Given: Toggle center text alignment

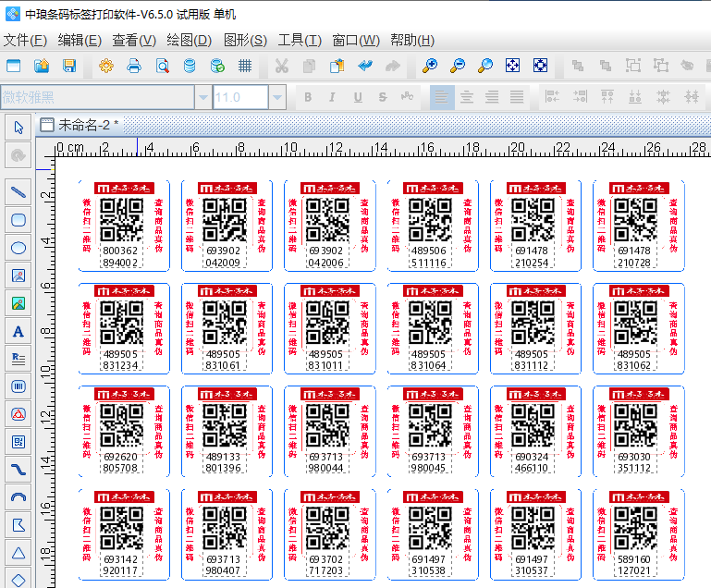Looking at the screenshot, I should [467, 97].
